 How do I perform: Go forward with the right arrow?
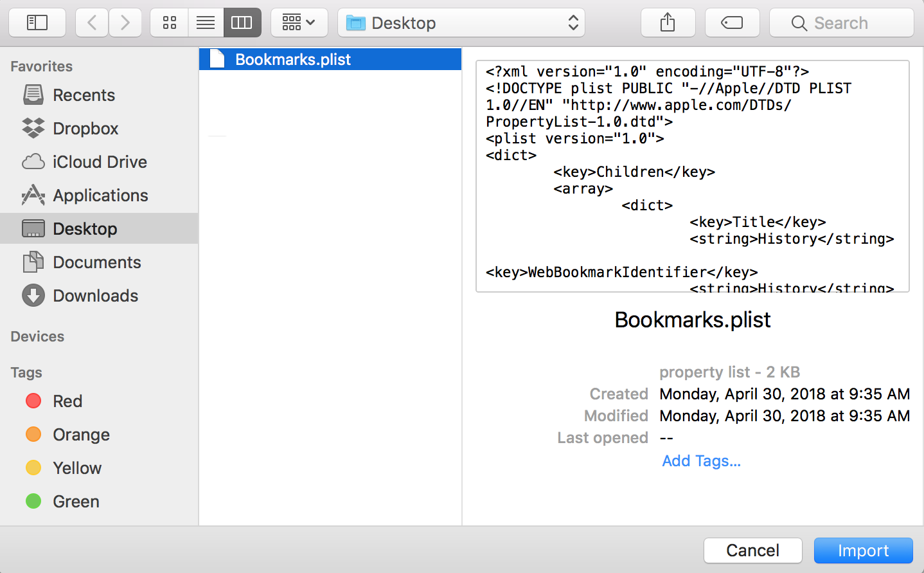125,23
